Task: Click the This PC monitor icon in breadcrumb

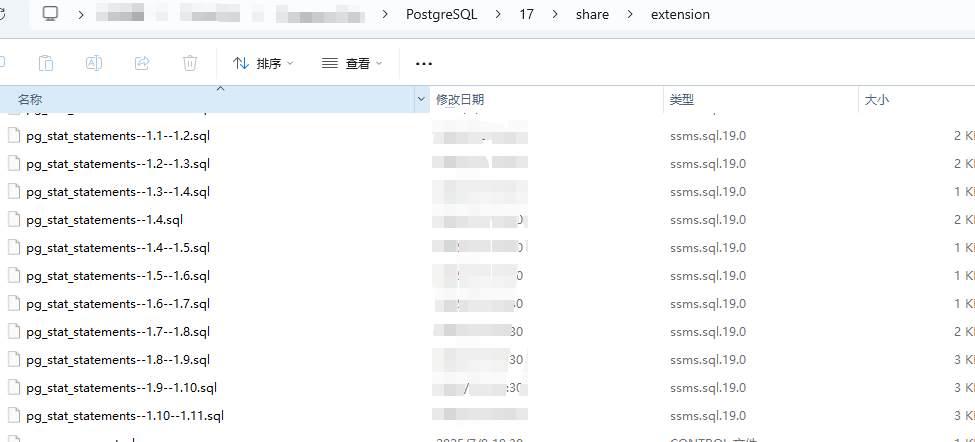Action: tap(51, 14)
